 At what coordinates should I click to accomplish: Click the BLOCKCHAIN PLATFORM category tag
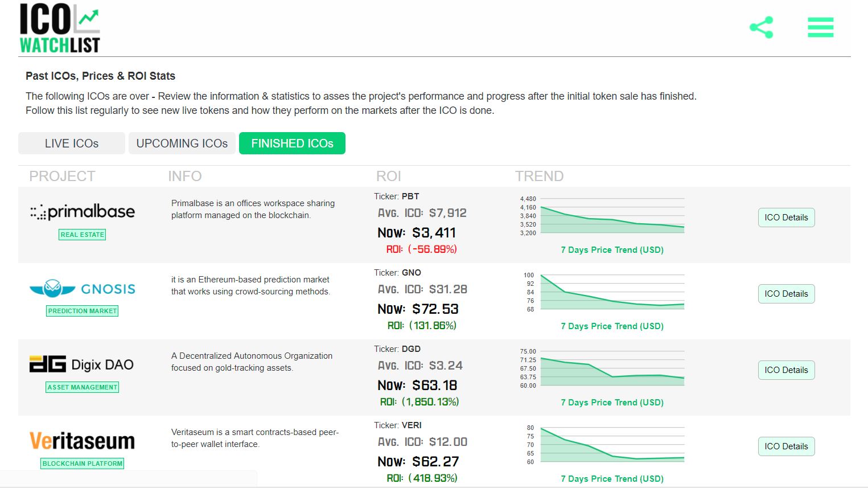(83, 464)
